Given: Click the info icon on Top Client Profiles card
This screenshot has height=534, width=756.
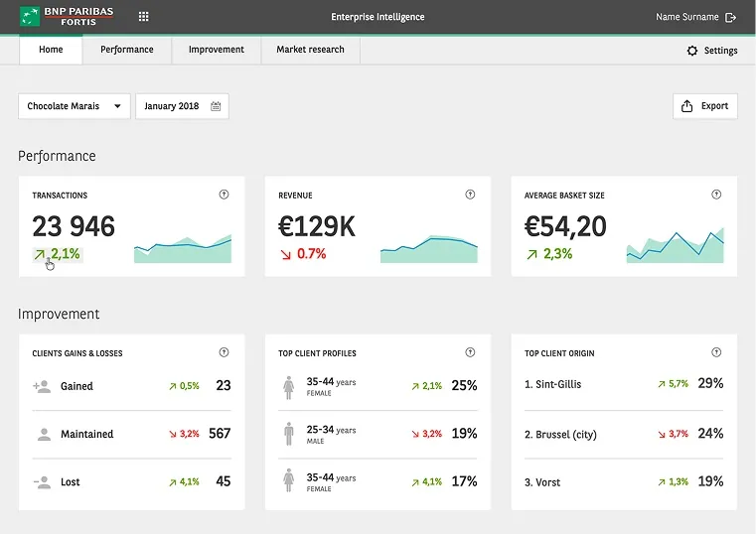Looking at the screenshot, I should point(470,352).
